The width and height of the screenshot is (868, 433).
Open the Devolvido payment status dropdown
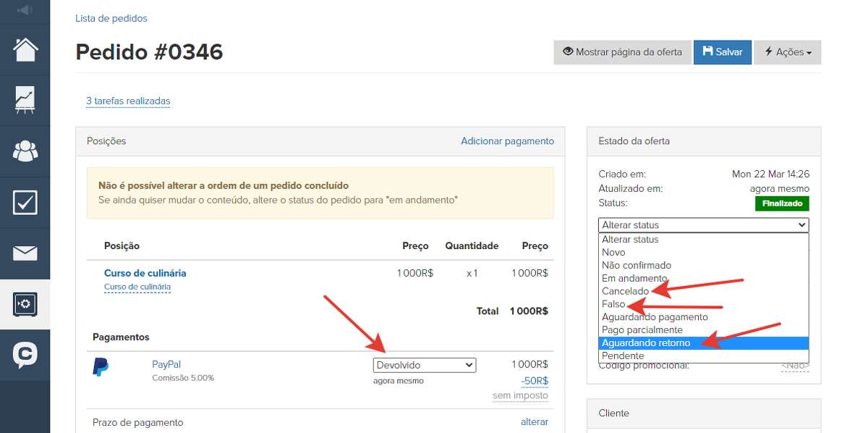point(425,365)
